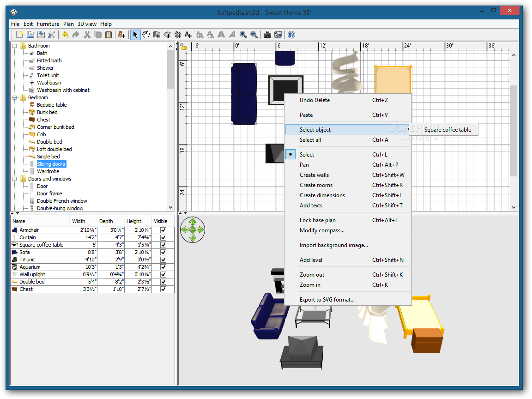Viewport: 532px width, 399px height.
Task: Open Help with the question mark icon
Action: click(291, 35)
